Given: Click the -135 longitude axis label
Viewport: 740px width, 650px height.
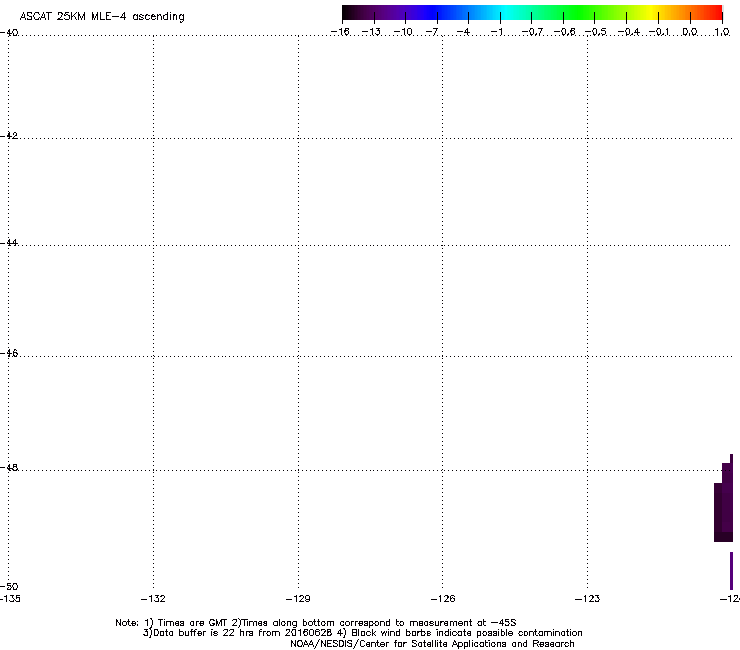Looking at the screenshot, I should tap(10, 599).
